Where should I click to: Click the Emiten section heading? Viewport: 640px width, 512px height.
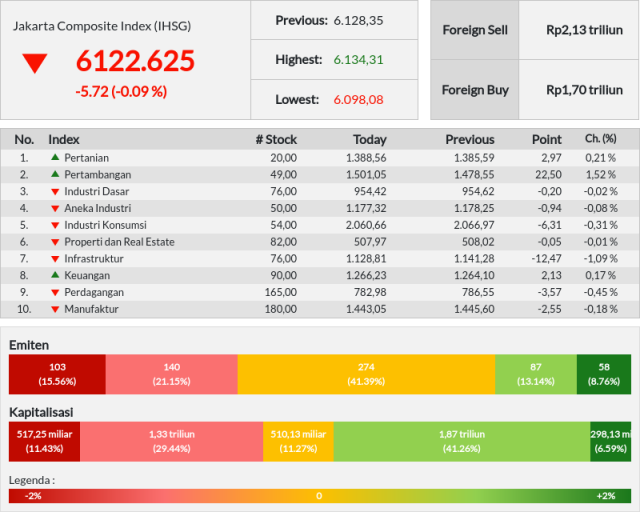pyautogui.click(x=29, y=345)
